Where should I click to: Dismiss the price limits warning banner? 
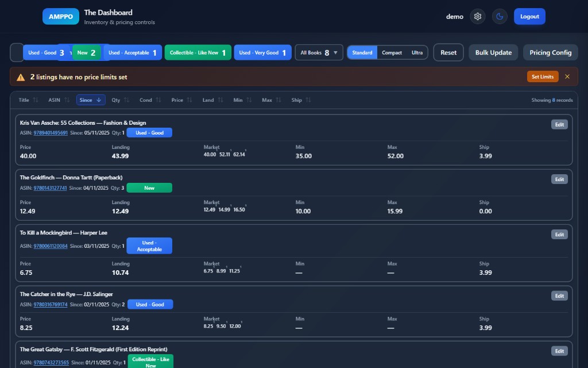[567, 76]
